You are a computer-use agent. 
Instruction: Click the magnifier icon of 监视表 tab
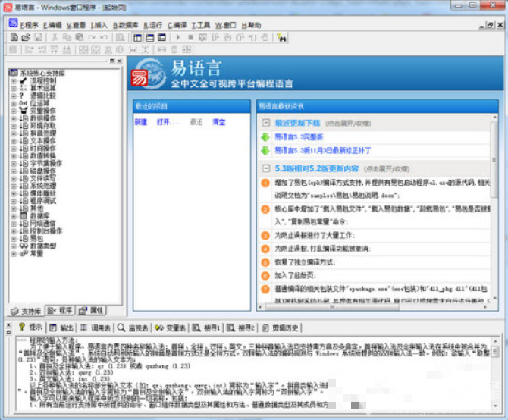coord(121,328)
